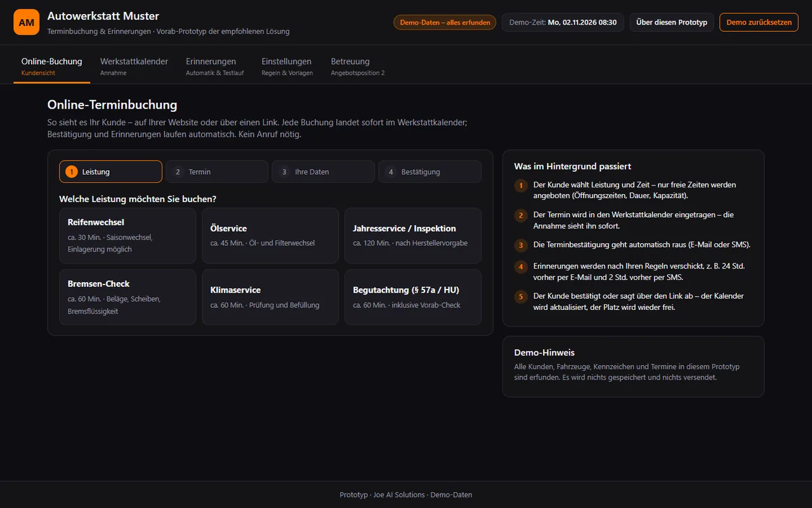Open step 4 Bestätigung
Image resolution: width=812 pixels, height=508 pixels.
(429, 171)
